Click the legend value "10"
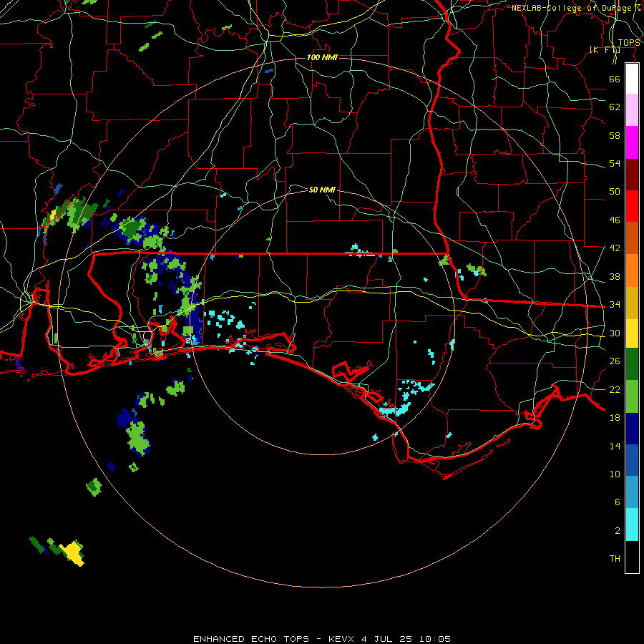This screenshot has width=644, height=644. coord(615,474)
